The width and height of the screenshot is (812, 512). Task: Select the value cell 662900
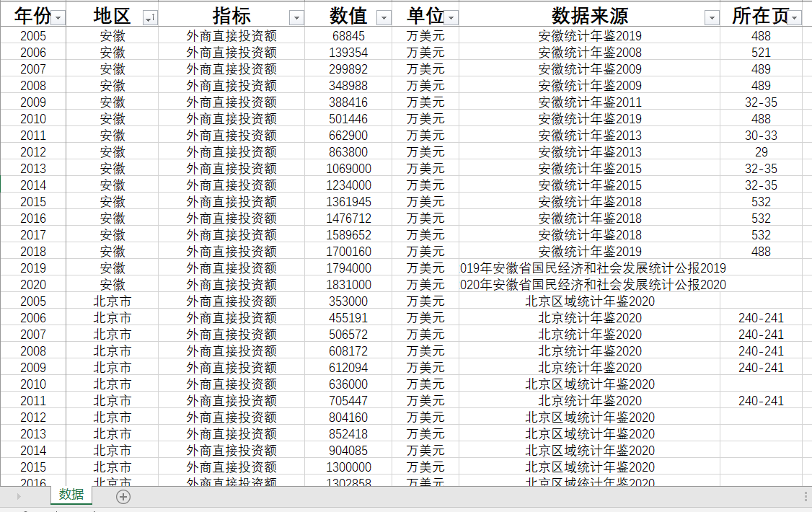click(x=348, y=135)
